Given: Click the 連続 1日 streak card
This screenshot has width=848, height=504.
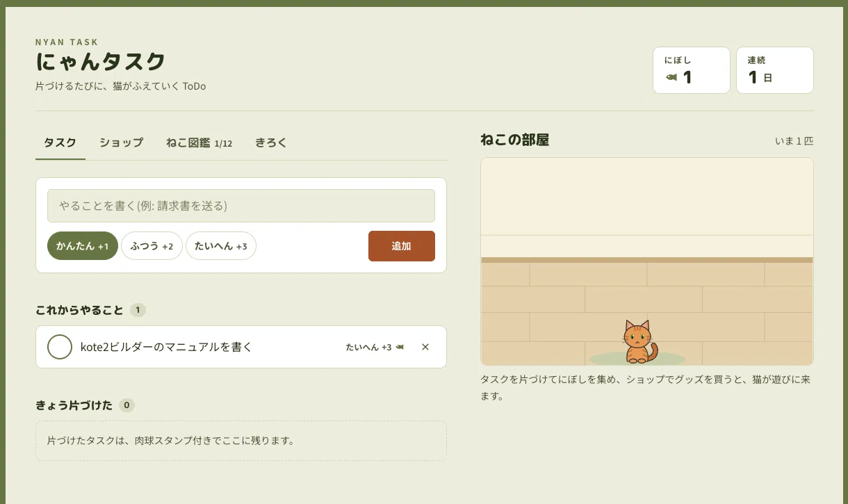Looking at the screenshot, I should pos(775,70).
